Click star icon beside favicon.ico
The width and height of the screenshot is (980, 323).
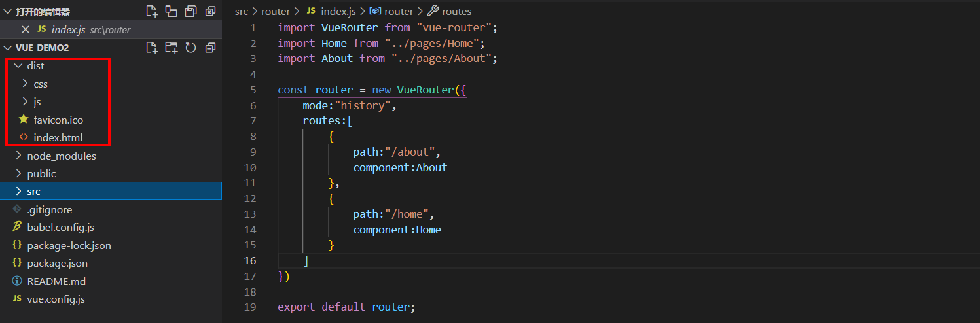[x=24, y=120]
